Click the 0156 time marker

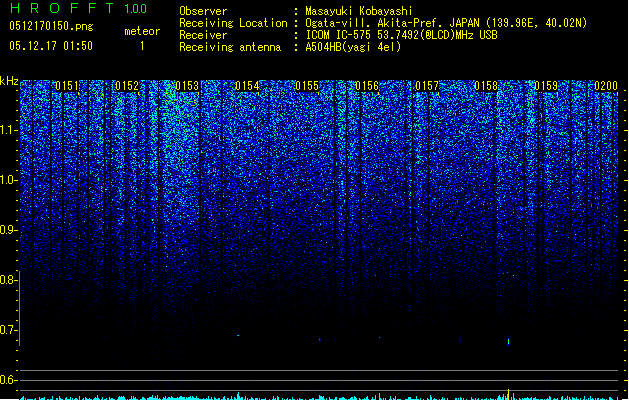(x=367, y=86)
